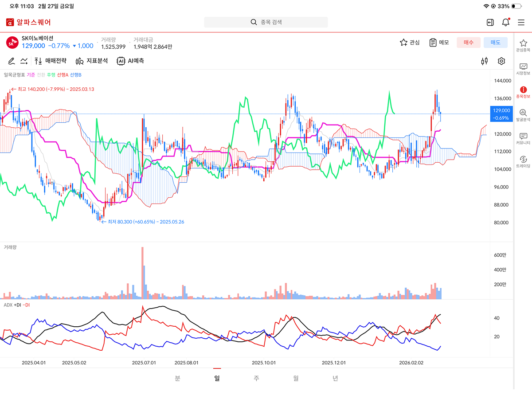This screenshot has width=532, height=399.
Task: Open 트레이딩 in the right sidebar
Action: coord(523,162)
